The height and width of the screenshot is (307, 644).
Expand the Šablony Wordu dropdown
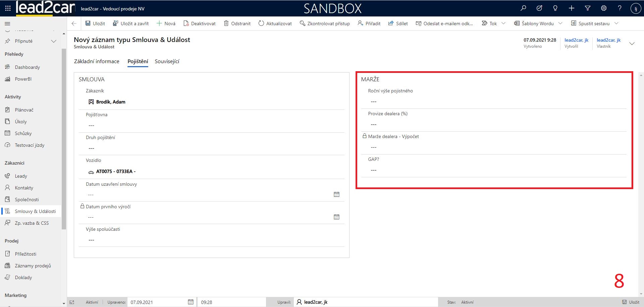(560, 24)
